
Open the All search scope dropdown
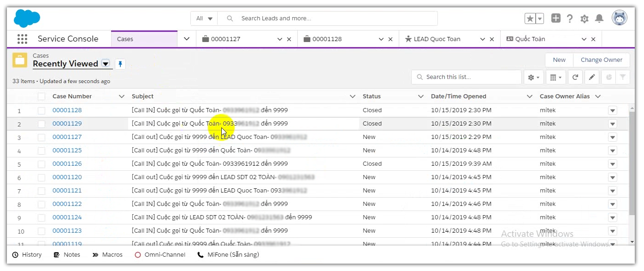(x=204, y=18)
